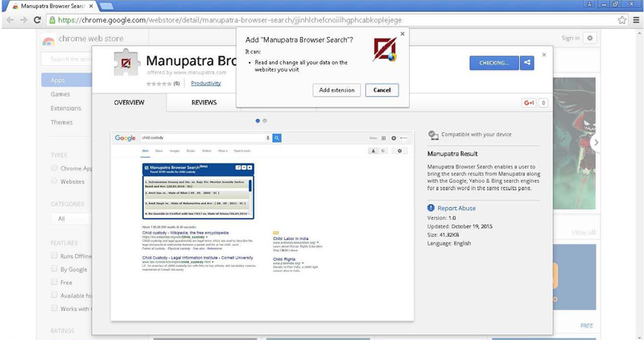Click the Report Abuse exclamation icon
The height and width of the screenshot is (340, 644).
coord(431,208)
